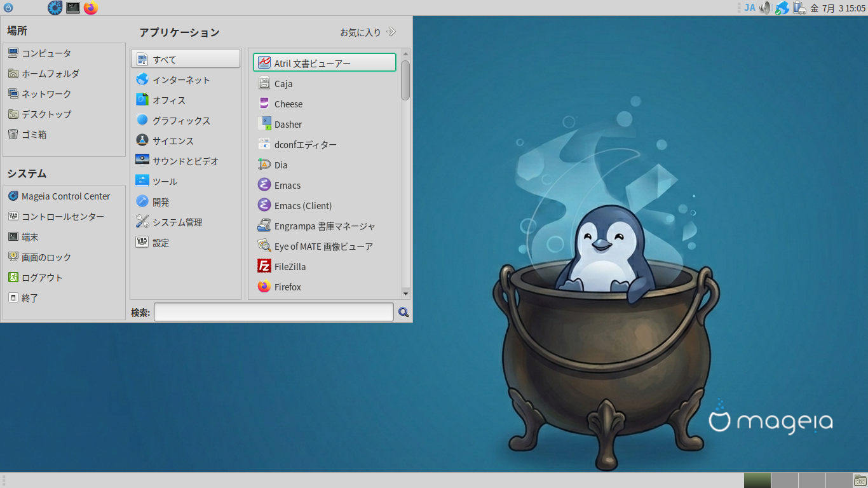Open FileZilla from the menu
Viewport: 868px width, 488px height.
click(x=324, y=266)
